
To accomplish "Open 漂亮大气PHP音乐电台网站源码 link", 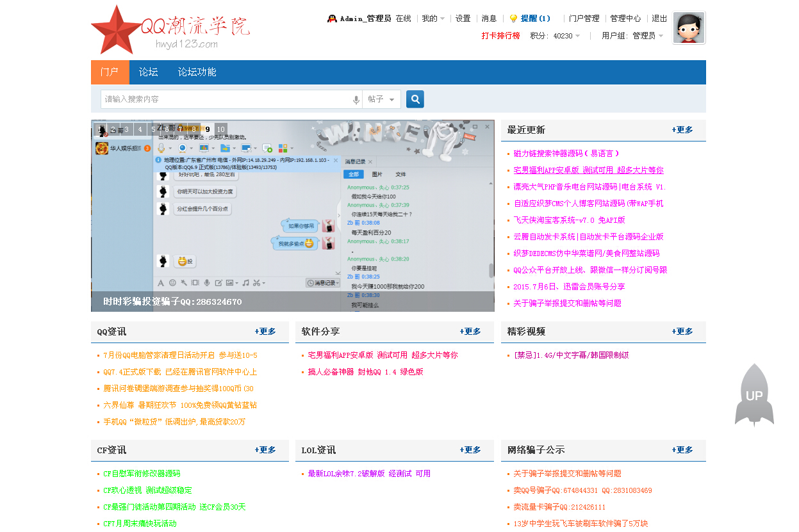I will [589, 187].
